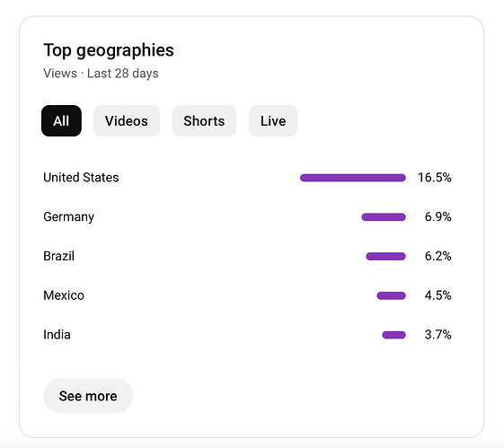Click the India purple bar

[x=394, y=335]
